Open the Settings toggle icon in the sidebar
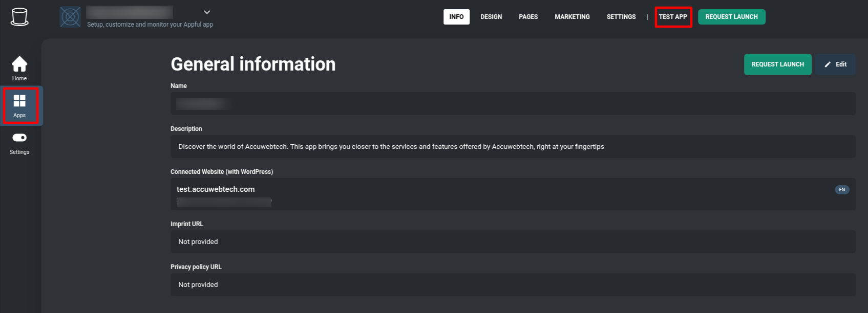The width and height of the screenshot is (868, 313). pyautogui.click(x=19, y=138)
